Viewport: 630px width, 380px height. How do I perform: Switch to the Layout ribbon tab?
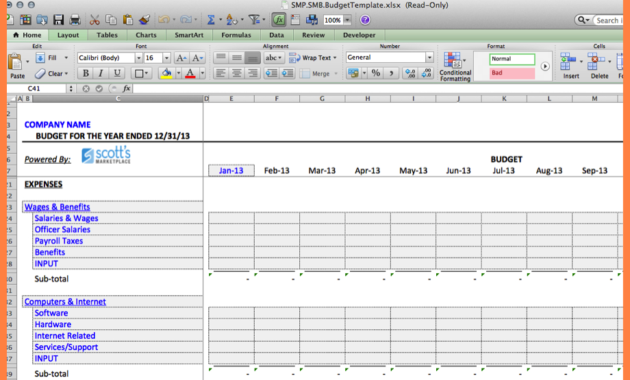tap(68, 35)
